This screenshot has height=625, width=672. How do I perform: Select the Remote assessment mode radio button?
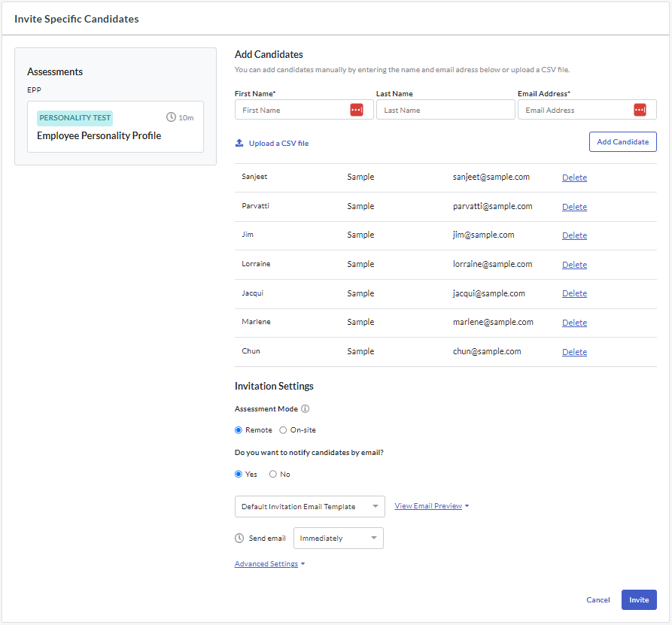tap(239, 430)
